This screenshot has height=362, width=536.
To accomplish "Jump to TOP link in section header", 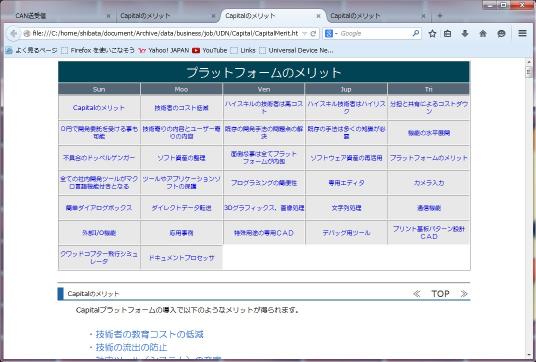I will click(440, 294).
